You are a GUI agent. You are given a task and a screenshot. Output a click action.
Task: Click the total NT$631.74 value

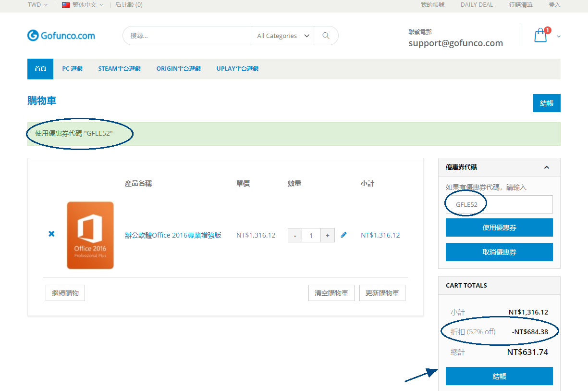tap(527, 352)
